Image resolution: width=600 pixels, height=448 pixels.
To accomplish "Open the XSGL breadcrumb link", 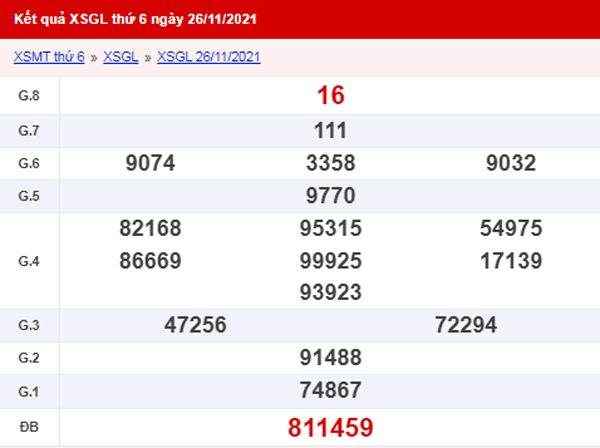I will (x=121, y=57).
